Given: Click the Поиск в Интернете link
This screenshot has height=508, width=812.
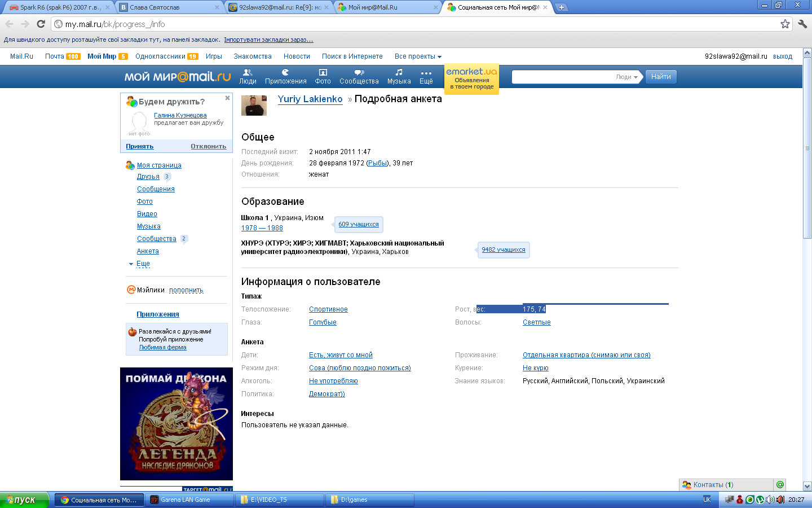Looking at the screenshot, I should [352, 56].
